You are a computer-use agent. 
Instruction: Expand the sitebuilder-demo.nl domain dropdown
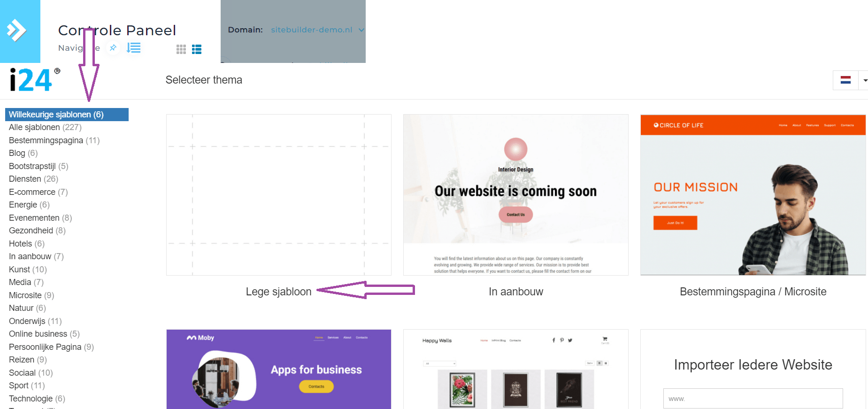[x=361, y=30]
